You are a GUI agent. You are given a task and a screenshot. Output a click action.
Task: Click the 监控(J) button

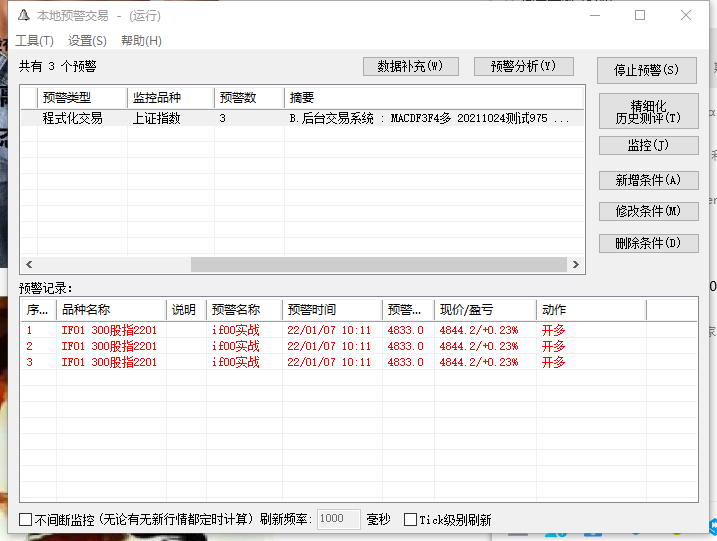(646, 146)
